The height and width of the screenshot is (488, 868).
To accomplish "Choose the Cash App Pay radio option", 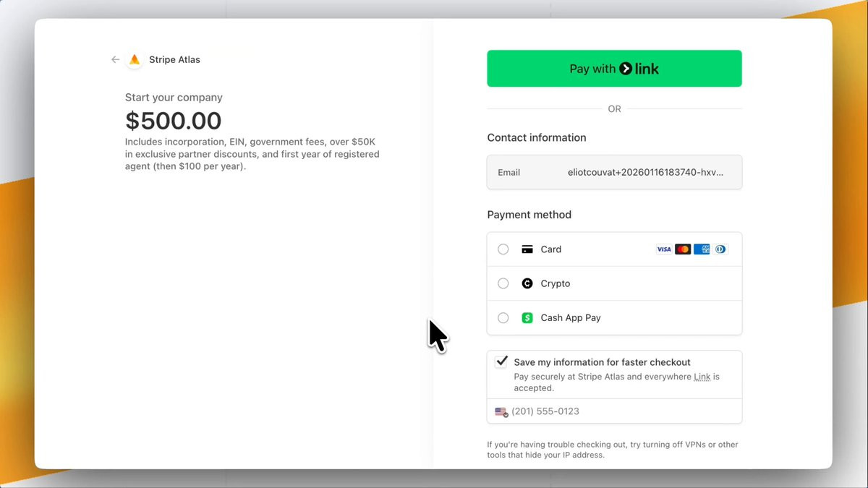I will click(x=503, y=318).
